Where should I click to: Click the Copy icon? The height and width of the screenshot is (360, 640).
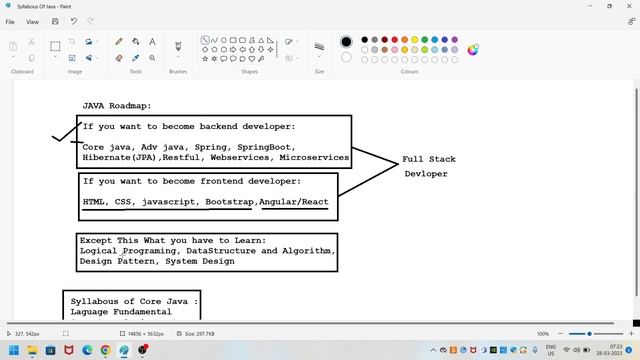pos(31,58)
